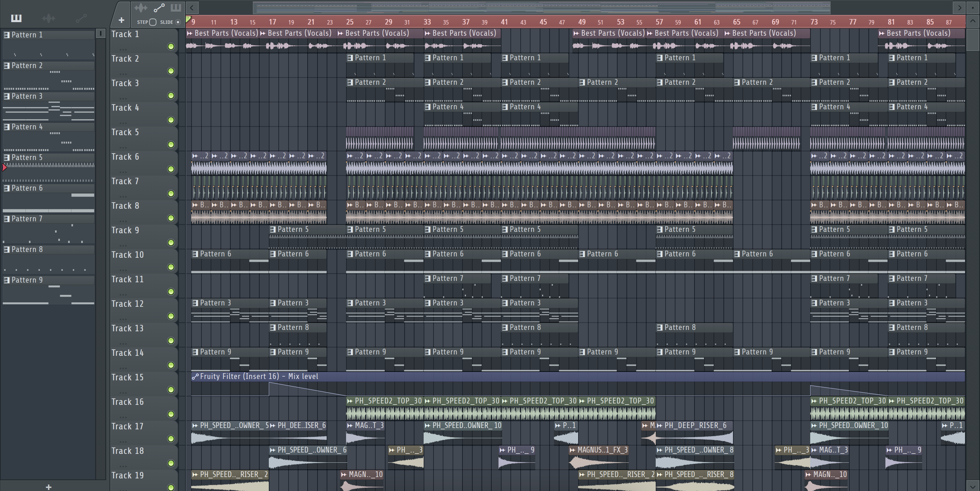The width and height of the screenshot is (980, 491).
Task: Open MAG..T_3 clip menu on Track 17
Action: pos(350,426)
